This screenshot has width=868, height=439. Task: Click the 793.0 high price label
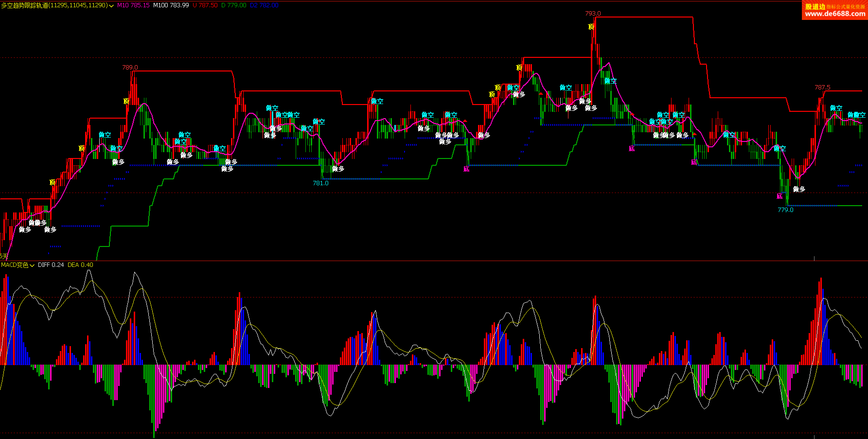(593, 13)
